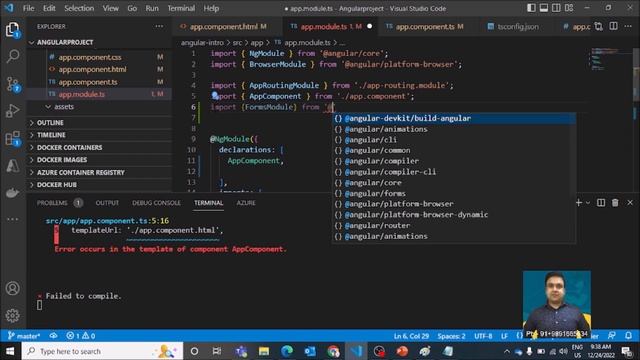640x360 pixels.
Task: Click the open changes icon in editor toolbar
Action: tap(598, 27)
